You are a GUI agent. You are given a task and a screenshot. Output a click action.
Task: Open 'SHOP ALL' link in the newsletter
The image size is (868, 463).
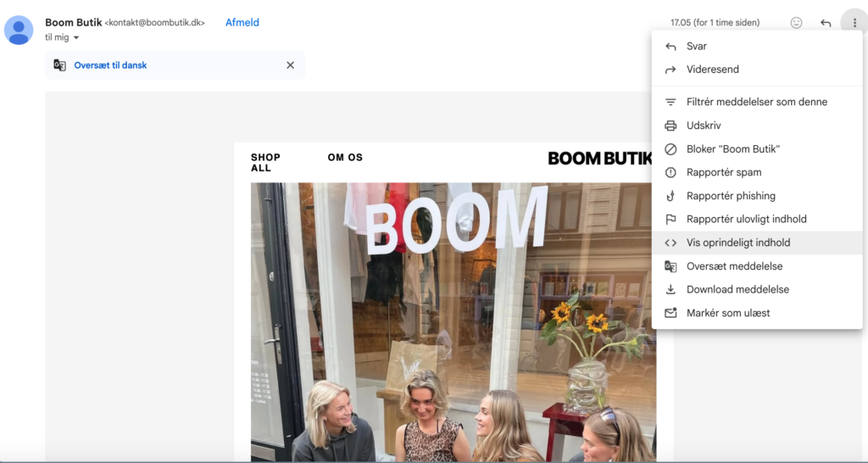[x=265, y=163]
